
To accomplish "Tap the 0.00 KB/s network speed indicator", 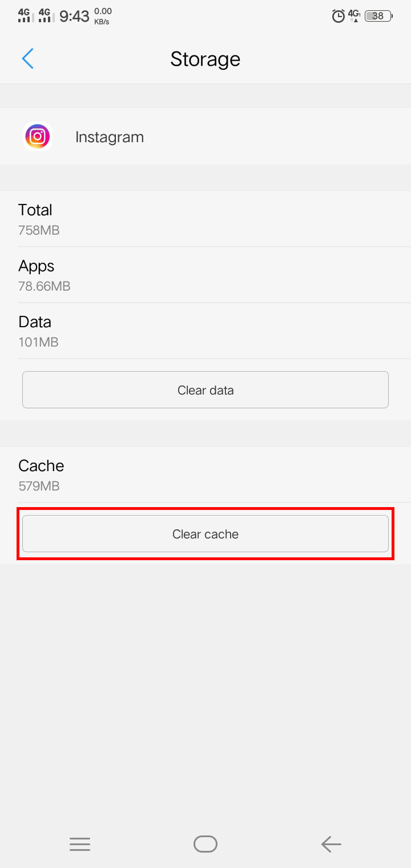I will 103,16.
